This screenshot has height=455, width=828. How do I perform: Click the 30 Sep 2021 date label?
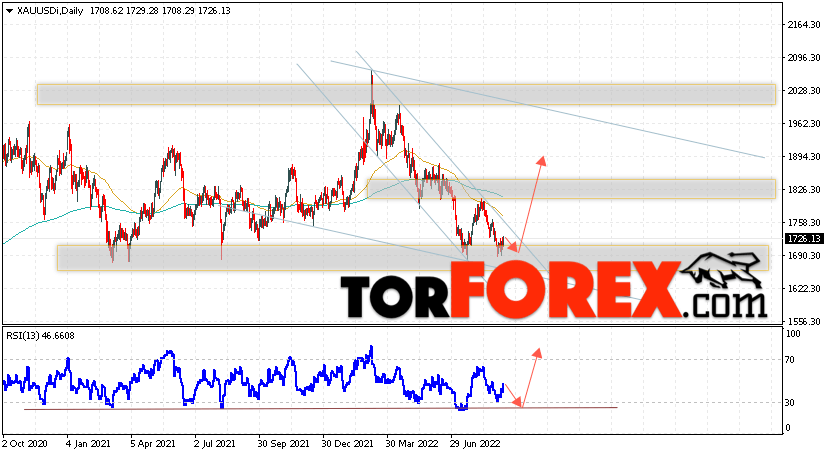(284, 444)
